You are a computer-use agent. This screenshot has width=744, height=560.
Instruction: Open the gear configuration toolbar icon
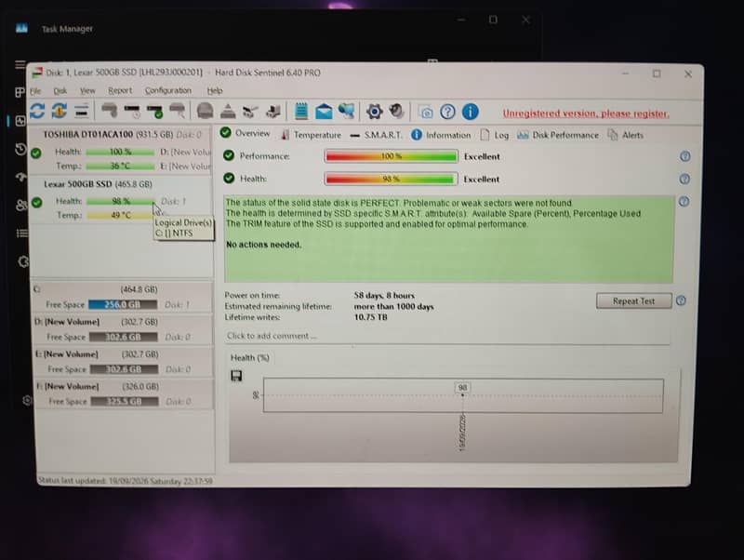click(375, 112)
